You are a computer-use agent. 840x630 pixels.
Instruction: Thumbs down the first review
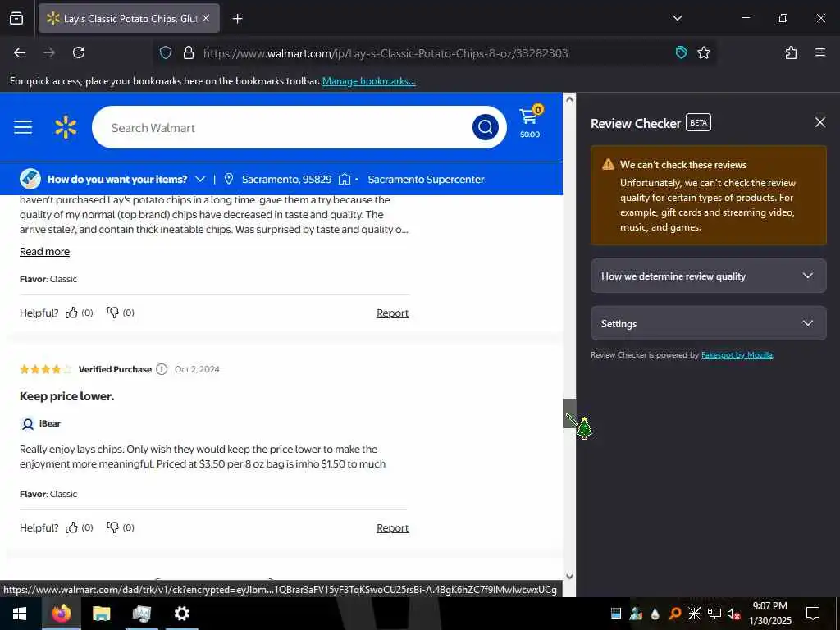112,313
